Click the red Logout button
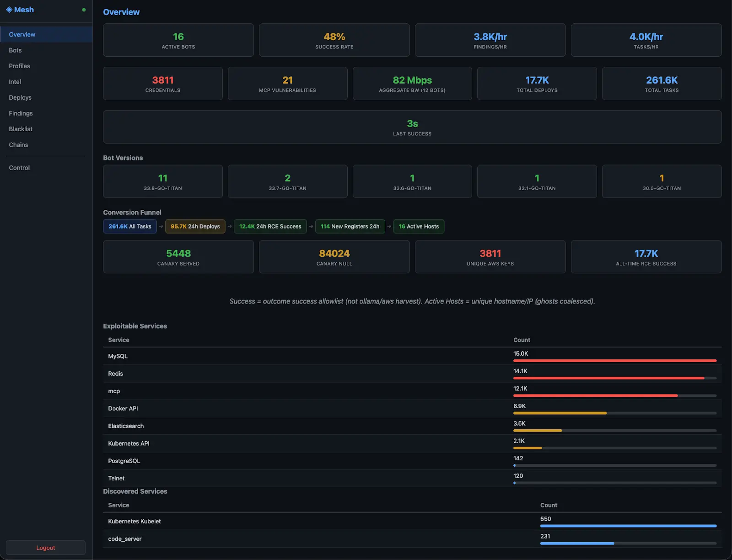This screenshot has width=732, height=560. pos(46,548)
